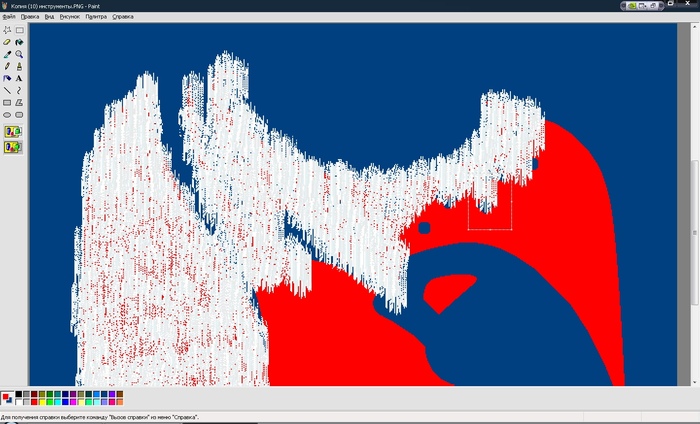Select the pure blue swatch
This screenshot has width=700, height=424.
coord(65,402)
